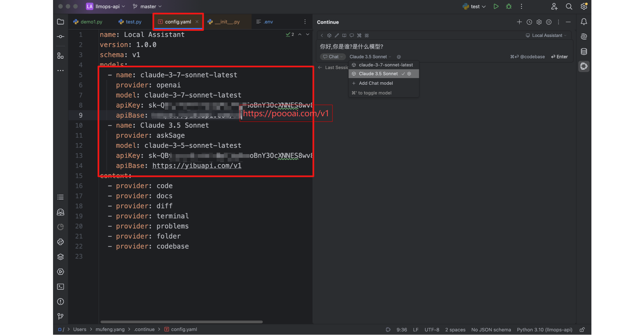Switch to the test.py tab
This screenshot has width=644, height=335.
pos(130,22)
